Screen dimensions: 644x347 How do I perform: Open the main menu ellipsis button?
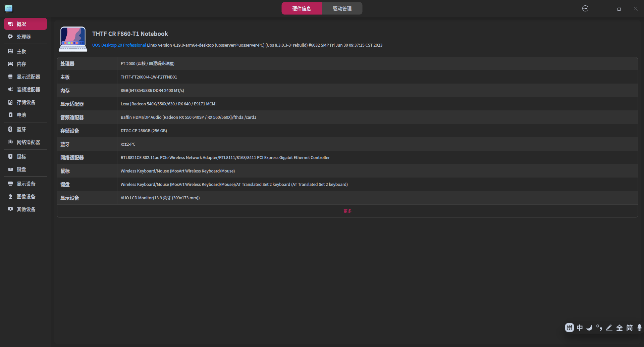585,8
